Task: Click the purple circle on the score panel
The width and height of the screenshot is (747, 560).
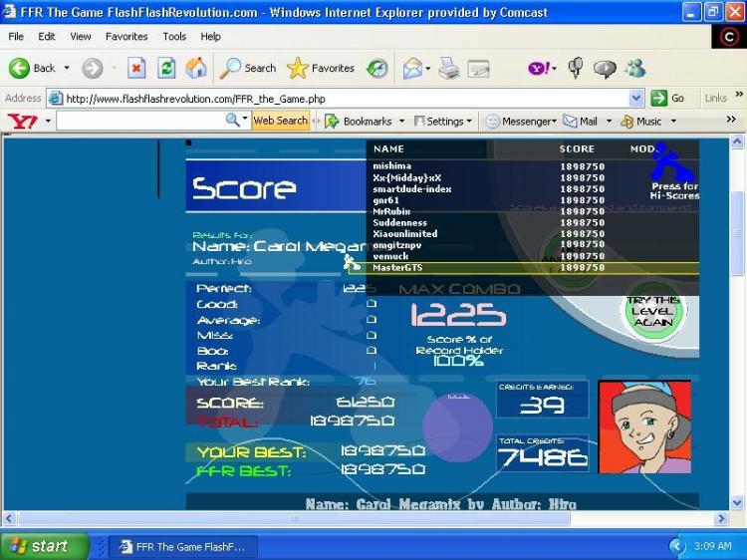Action: (457, 426)
